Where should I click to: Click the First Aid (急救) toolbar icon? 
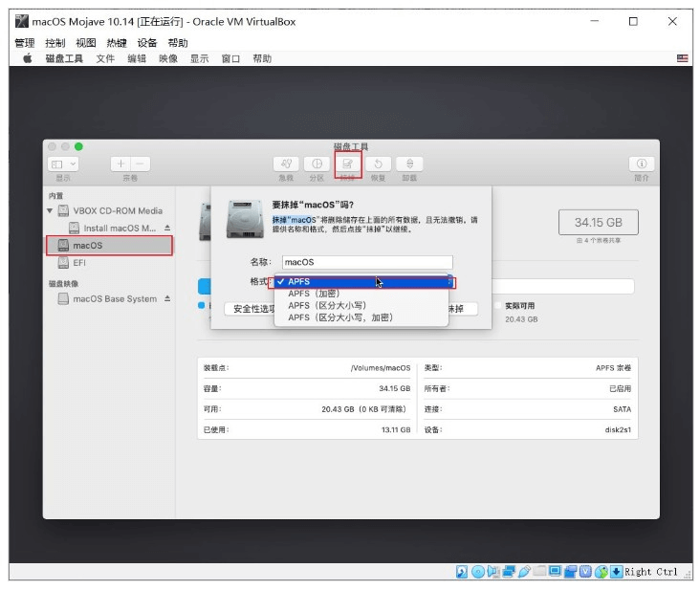(286, 164)
